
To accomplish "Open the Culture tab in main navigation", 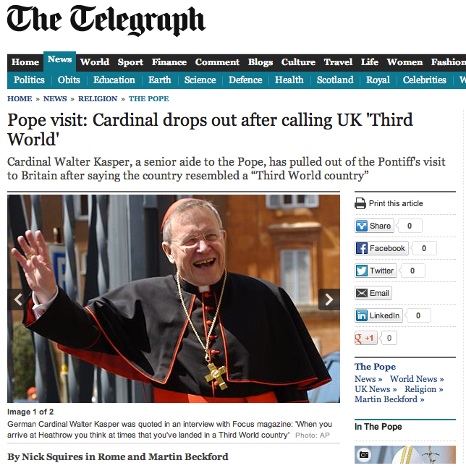I will click(x=298, y=62).
